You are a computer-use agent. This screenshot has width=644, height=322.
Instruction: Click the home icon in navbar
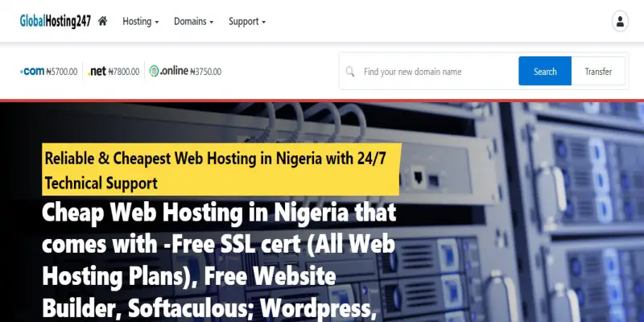[103, 21]
